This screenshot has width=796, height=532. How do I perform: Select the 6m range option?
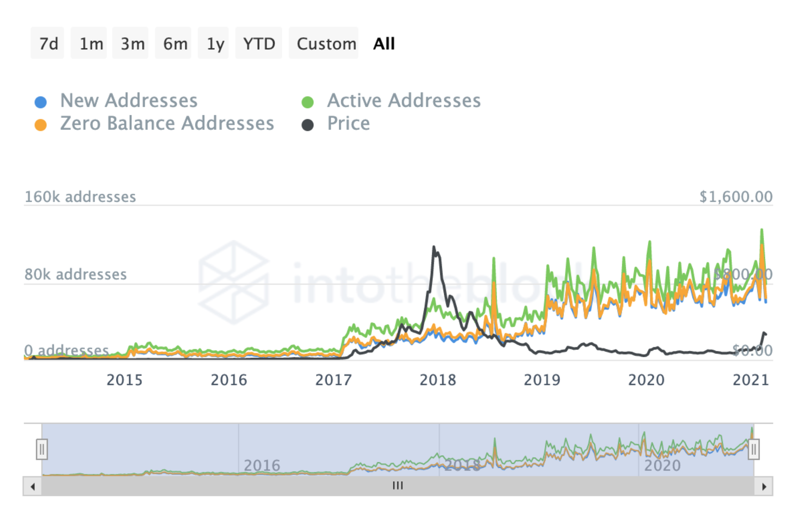[174, 44]
